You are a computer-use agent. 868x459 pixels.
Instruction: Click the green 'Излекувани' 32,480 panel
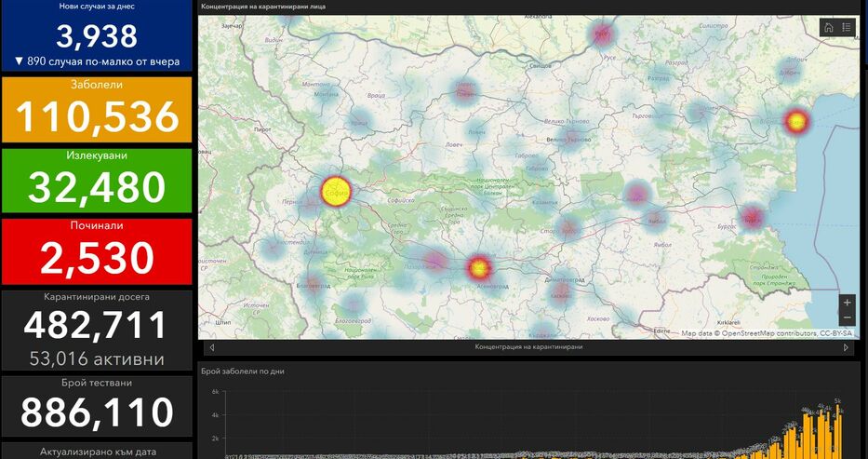pyautogui.click(x=97, y=180)
